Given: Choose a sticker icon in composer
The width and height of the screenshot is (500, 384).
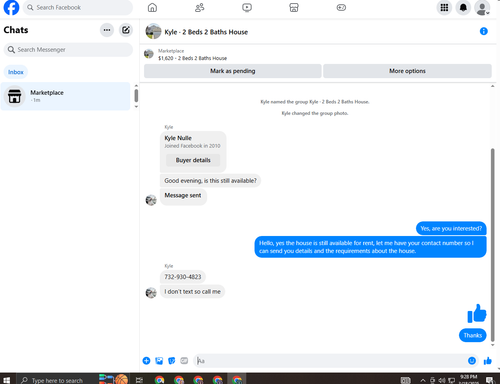Looking at the screenshot, I should click(172, 361).
